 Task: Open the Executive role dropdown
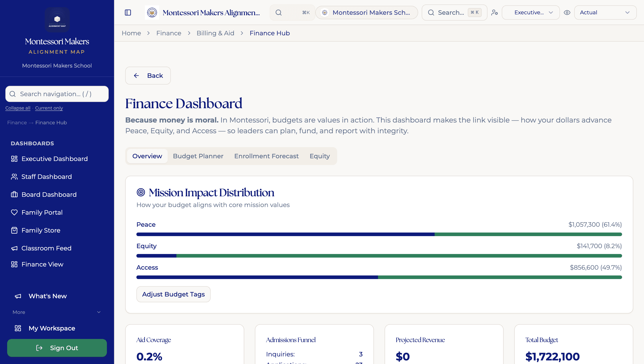point(531,13)
